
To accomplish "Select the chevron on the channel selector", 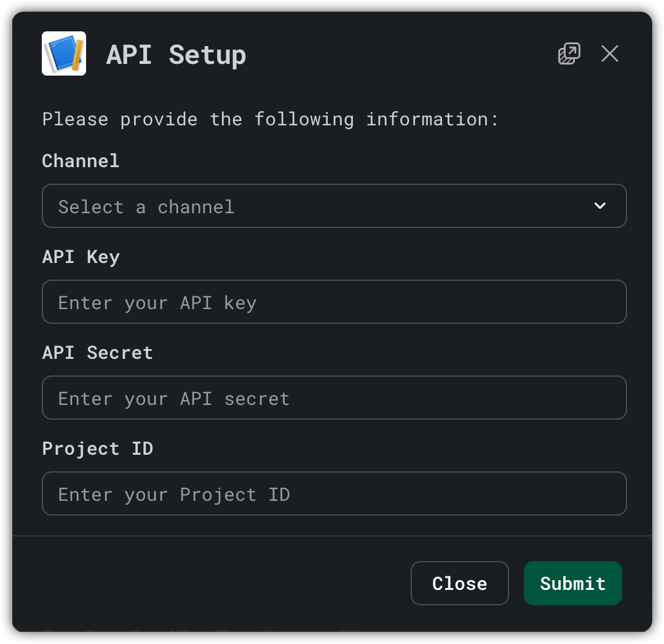I will click(x=600, y=206).
